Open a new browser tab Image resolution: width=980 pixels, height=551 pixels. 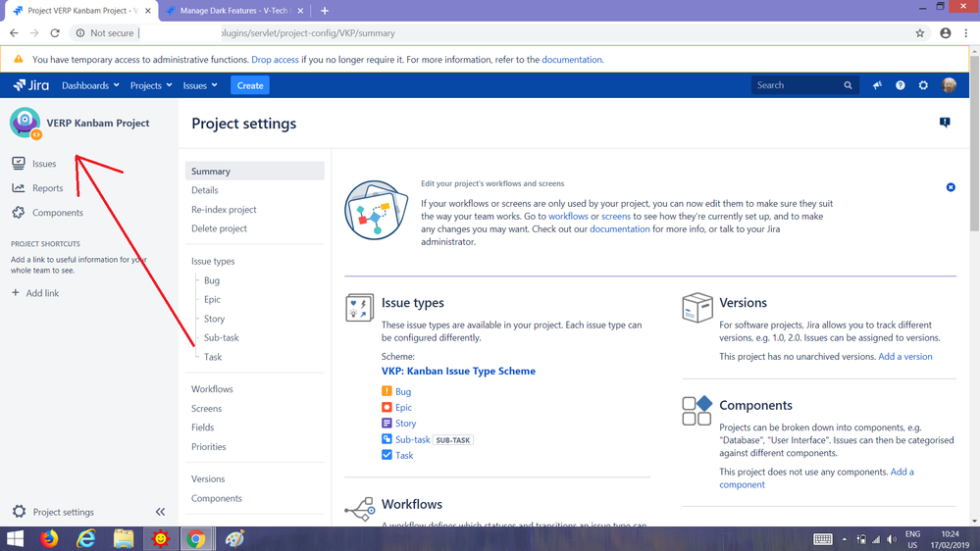tap(325, 11)
